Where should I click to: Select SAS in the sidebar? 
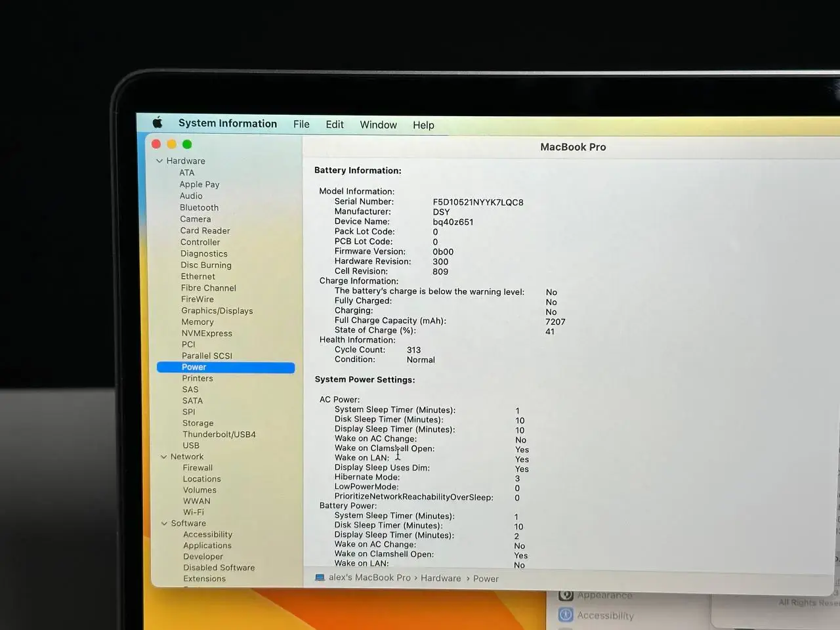[190, 390]
